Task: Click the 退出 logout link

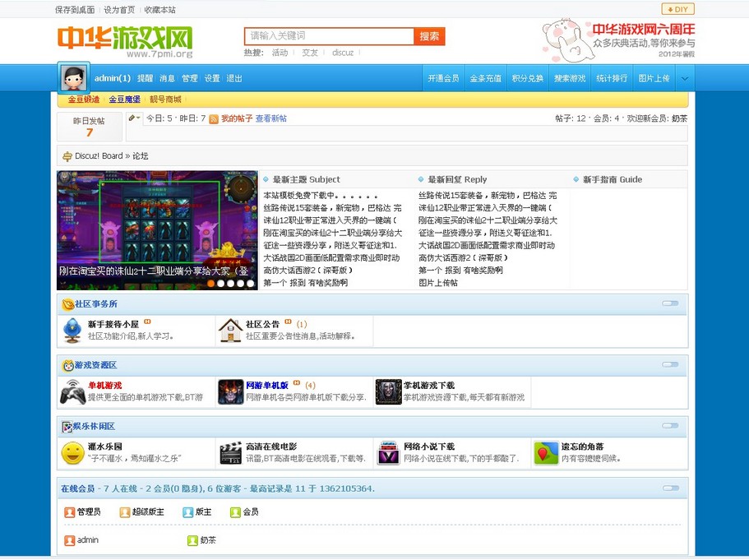Action: pos(234,78)
